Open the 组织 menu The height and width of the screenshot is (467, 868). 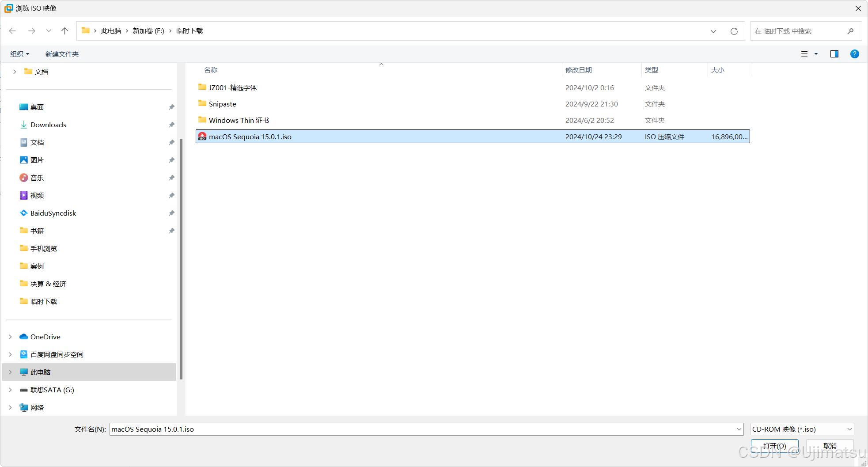tap(20, 54)
